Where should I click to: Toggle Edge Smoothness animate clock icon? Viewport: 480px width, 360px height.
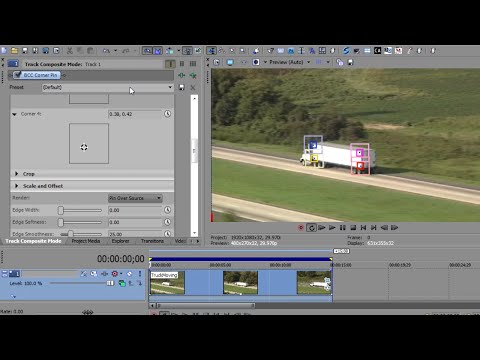(168, 234)
